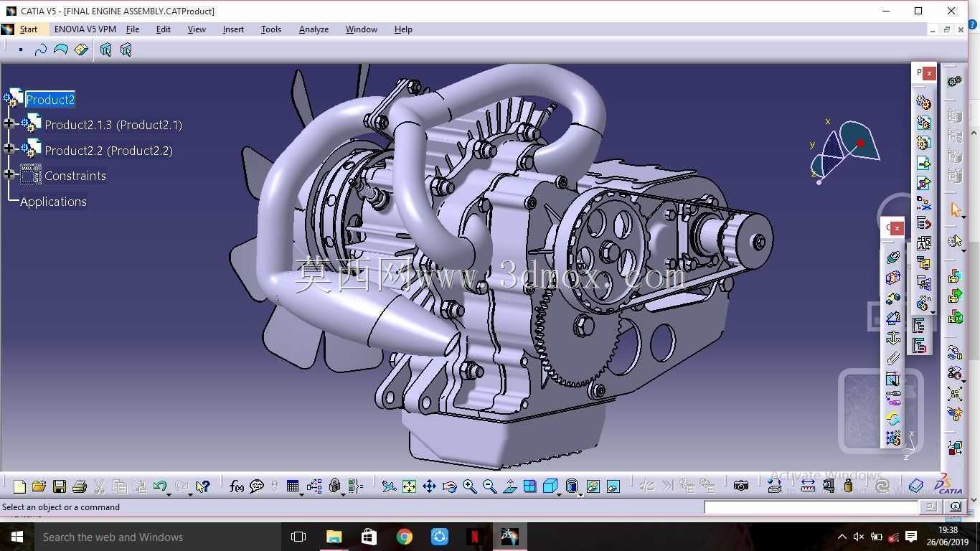Screen dimensions: 980x551
Task: Click the Measure Item caliper icon
Action: point(828,486)
